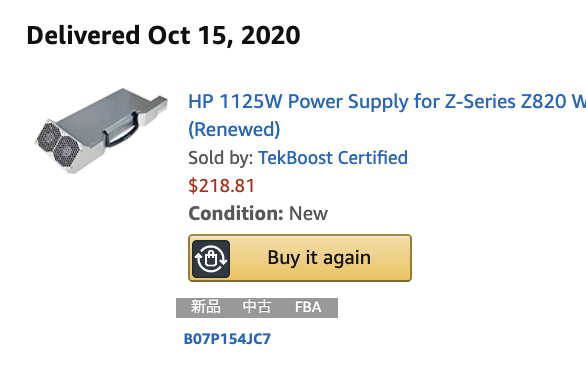
Task: Click the black handle in the product photo
Action: (x=121, y=130)
